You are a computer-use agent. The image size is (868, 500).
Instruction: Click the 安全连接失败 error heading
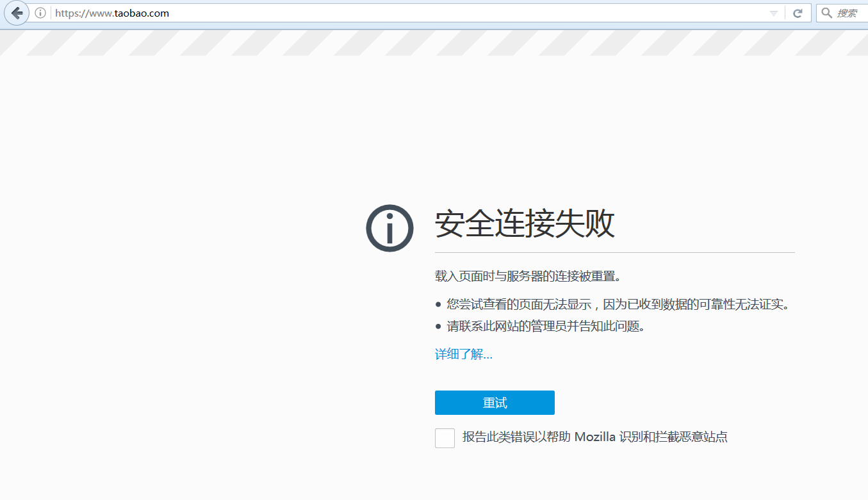tap(525, 224)
